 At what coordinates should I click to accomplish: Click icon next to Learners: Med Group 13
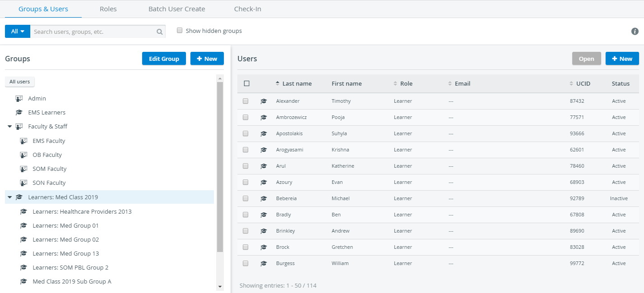tap(23, 253)
